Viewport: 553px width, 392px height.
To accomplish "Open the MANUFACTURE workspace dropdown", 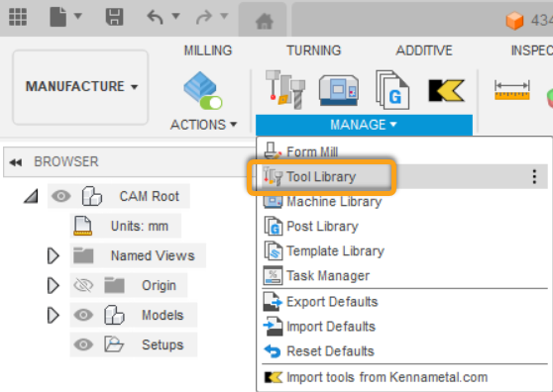I will point(80,87).
